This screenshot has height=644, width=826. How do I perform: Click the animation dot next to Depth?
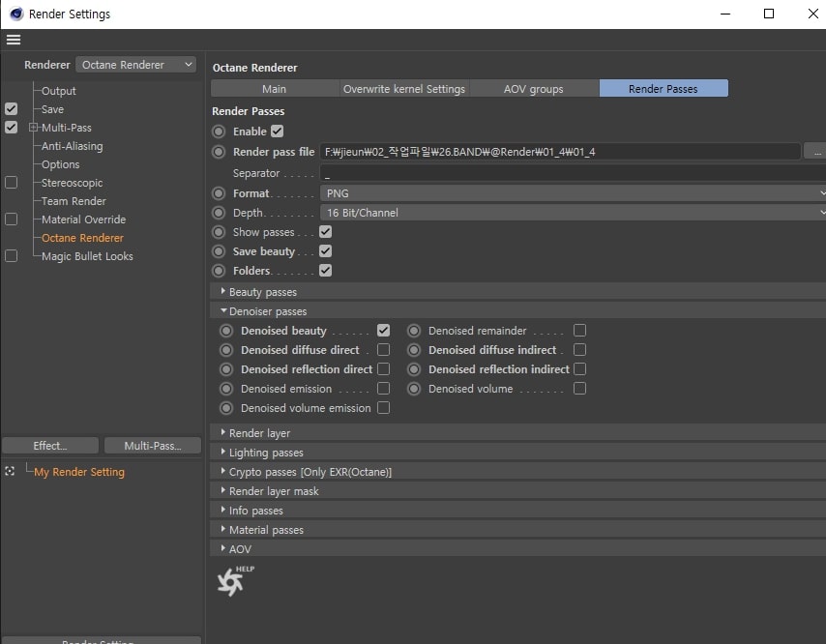219,213
